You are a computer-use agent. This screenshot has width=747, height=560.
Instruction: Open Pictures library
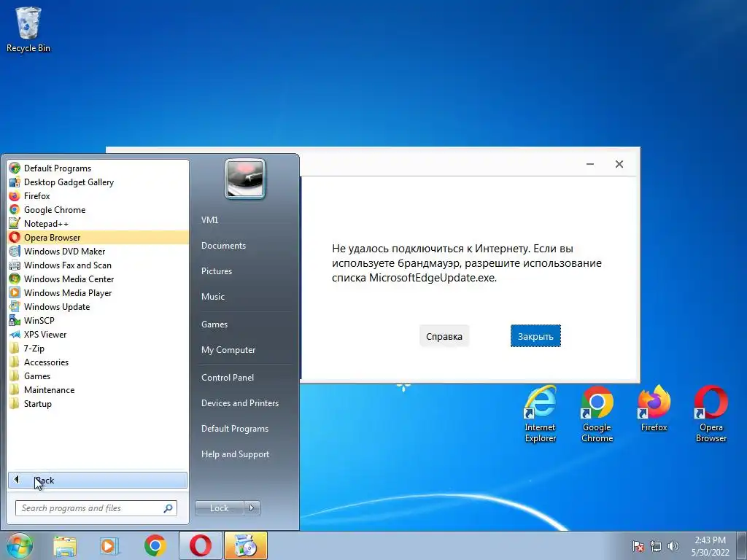[216, 271]
